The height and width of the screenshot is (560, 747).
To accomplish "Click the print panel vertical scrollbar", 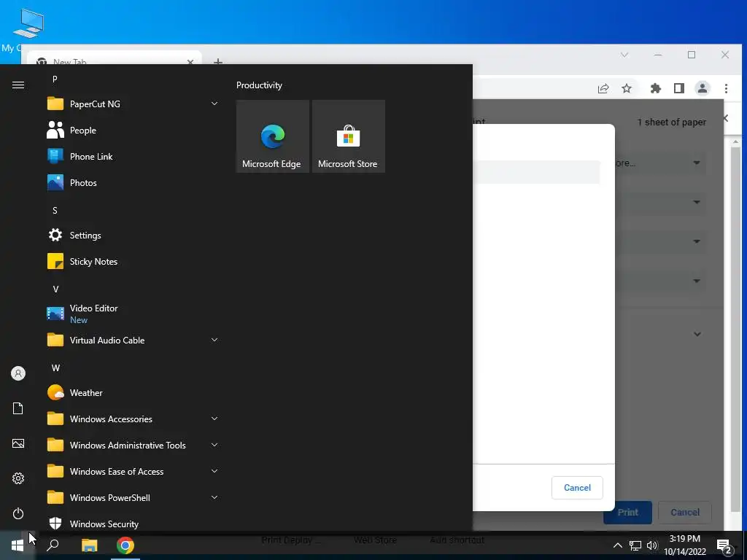I will click(x=735, y=331).
